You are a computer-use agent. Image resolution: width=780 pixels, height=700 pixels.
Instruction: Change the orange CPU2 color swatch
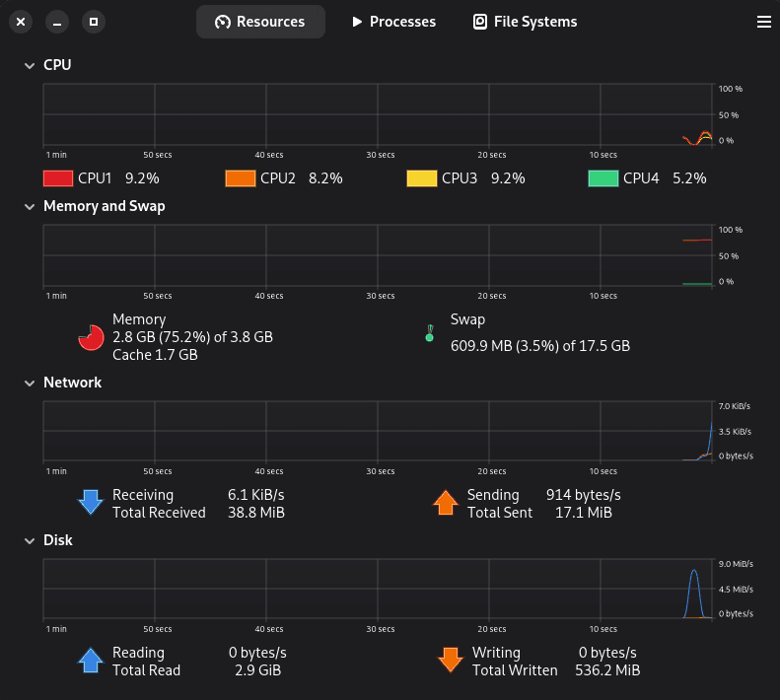(241, 178)
